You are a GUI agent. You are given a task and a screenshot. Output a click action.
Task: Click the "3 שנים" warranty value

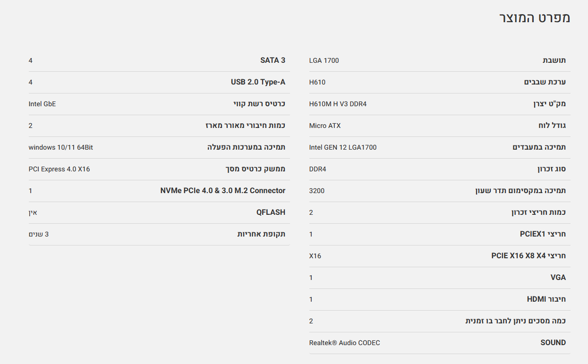coord(38,234)
